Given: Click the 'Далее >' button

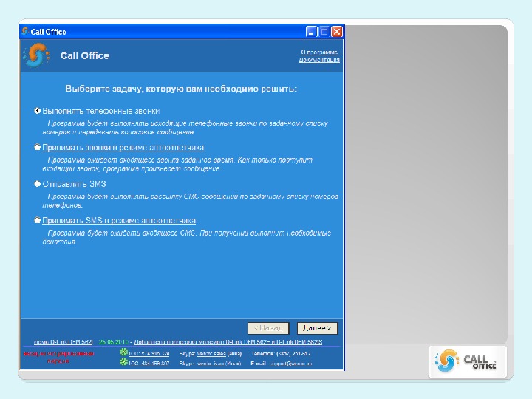Looking at the screenshot, I should (317, 328).
